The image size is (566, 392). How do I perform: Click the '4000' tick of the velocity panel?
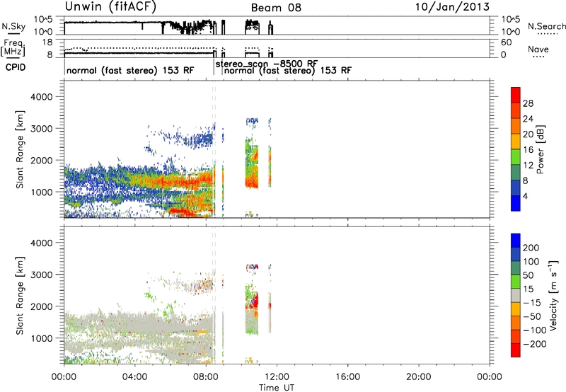coord(42,243)
